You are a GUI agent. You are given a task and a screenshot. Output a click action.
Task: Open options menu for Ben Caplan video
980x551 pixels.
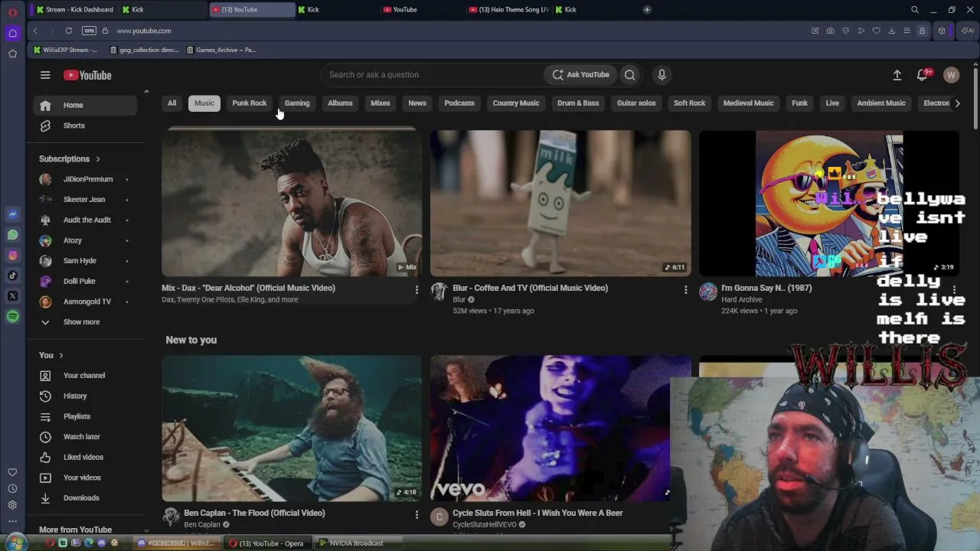(x=416, y=514)
